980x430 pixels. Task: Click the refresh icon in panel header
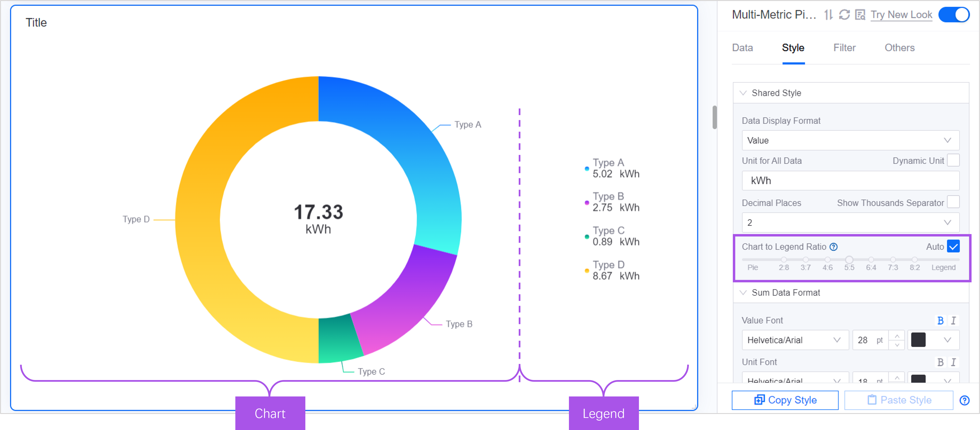[844, 15]
